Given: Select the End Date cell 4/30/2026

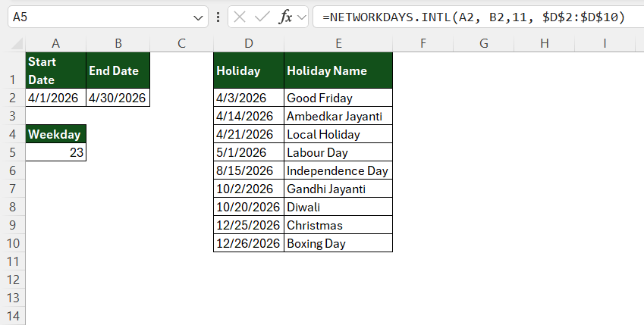Looking at the screenshot, I should pyautogui.click(x=118, y=98).
